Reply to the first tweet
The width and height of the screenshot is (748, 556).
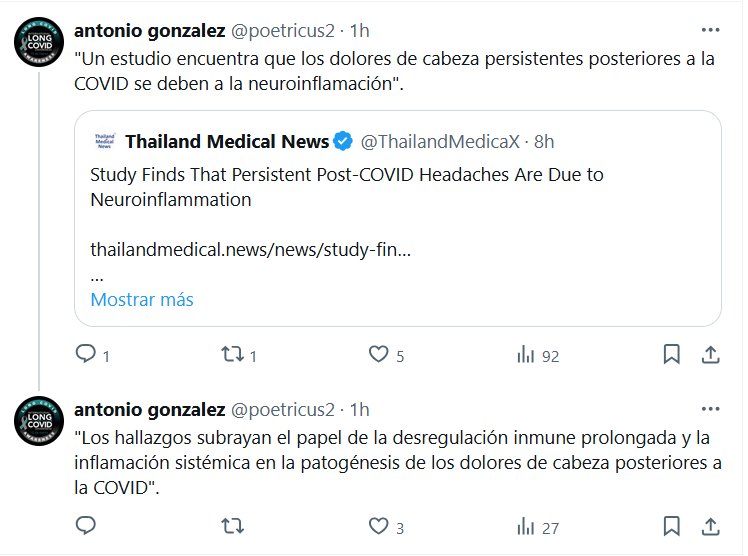86,354
